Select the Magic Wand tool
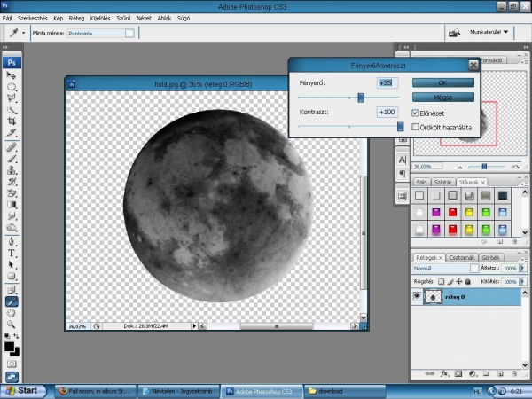 [12, 110]
